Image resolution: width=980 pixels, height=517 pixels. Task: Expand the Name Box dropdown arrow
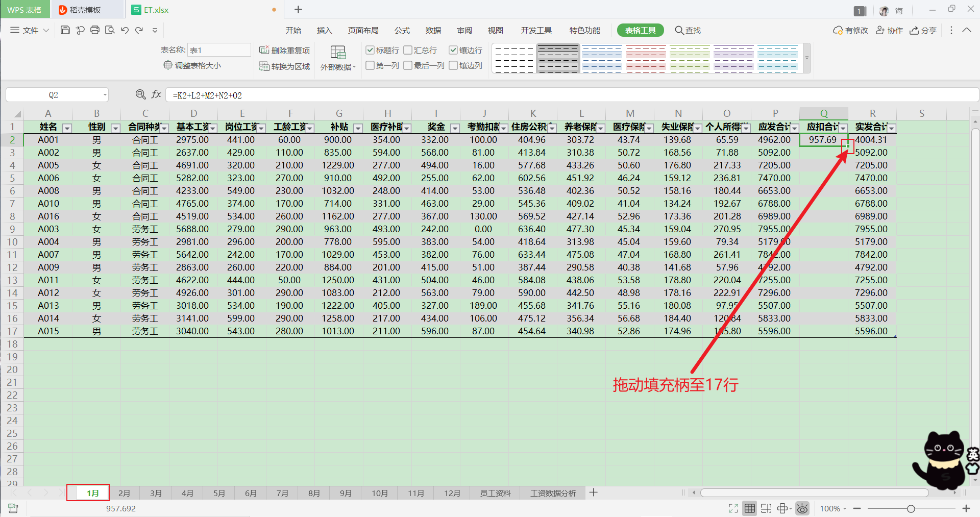coord(105,95)
